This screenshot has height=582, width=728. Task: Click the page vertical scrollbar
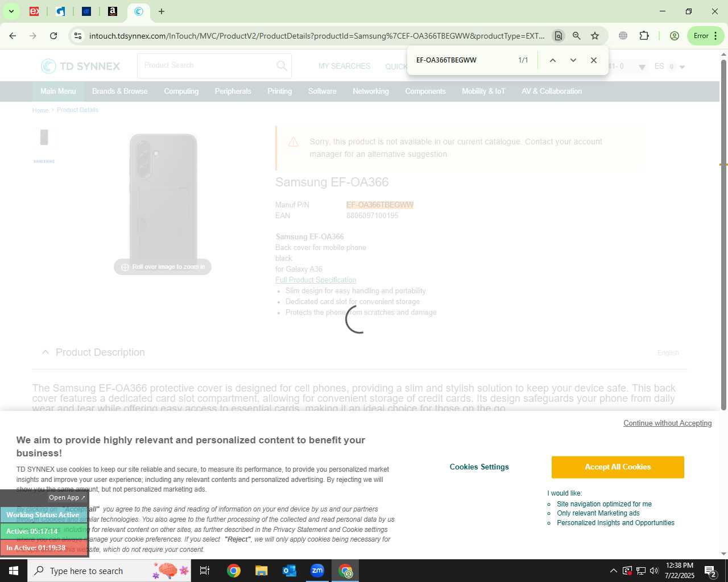[x=723, y=234]
